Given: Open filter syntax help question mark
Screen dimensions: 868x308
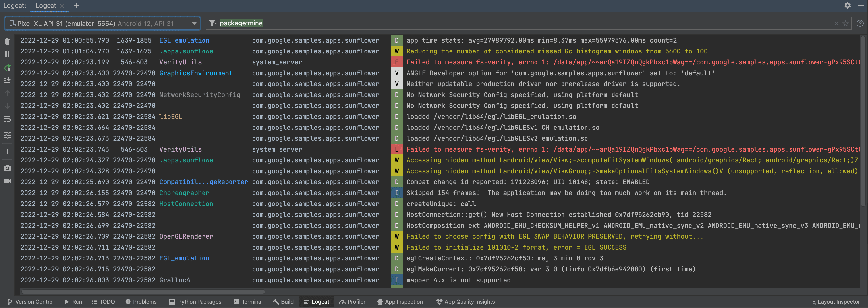Looking at the screenshot, I should (860, 23).
